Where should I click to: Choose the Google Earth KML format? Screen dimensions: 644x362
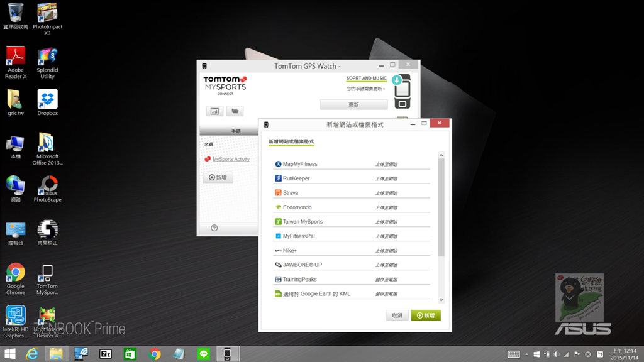352,294
